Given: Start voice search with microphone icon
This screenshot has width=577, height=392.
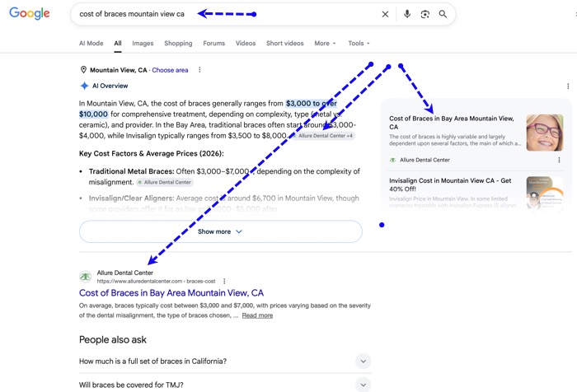Looking at the screenshot, I should 407,14.
